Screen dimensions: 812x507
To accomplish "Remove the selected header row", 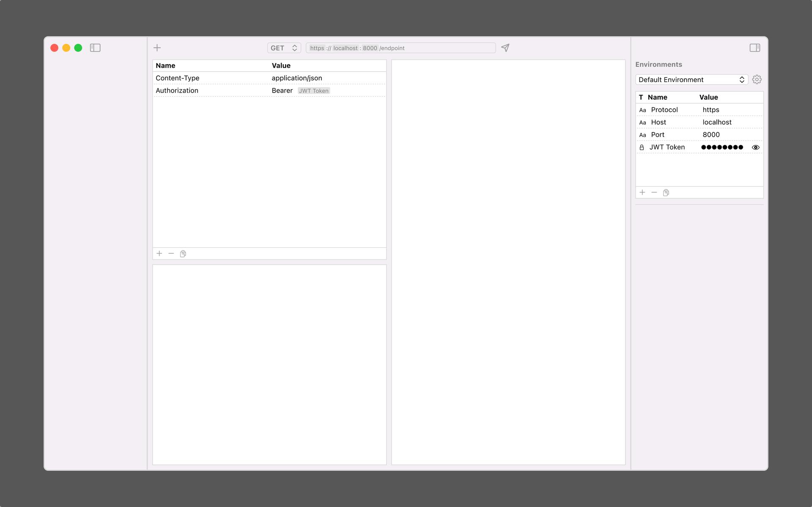I will click(171, 254).
